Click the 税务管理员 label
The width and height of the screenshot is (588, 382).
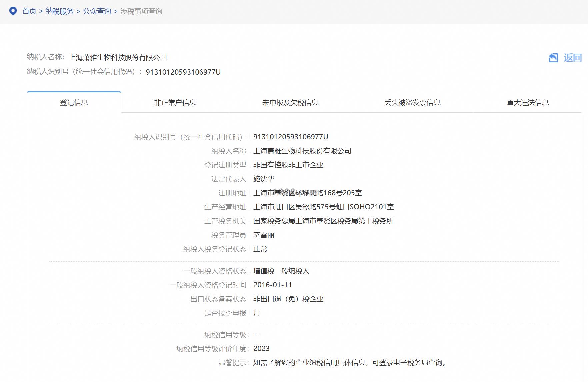point(230,235)
